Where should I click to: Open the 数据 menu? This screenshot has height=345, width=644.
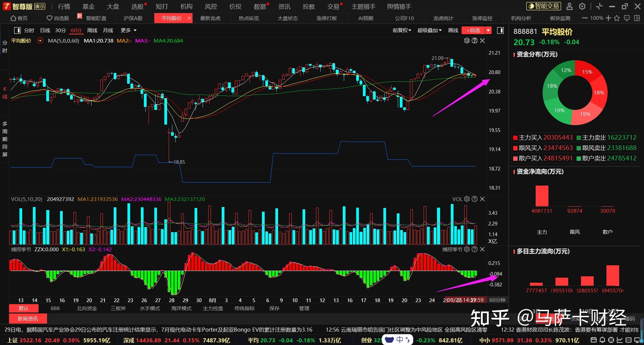[260, 6]
